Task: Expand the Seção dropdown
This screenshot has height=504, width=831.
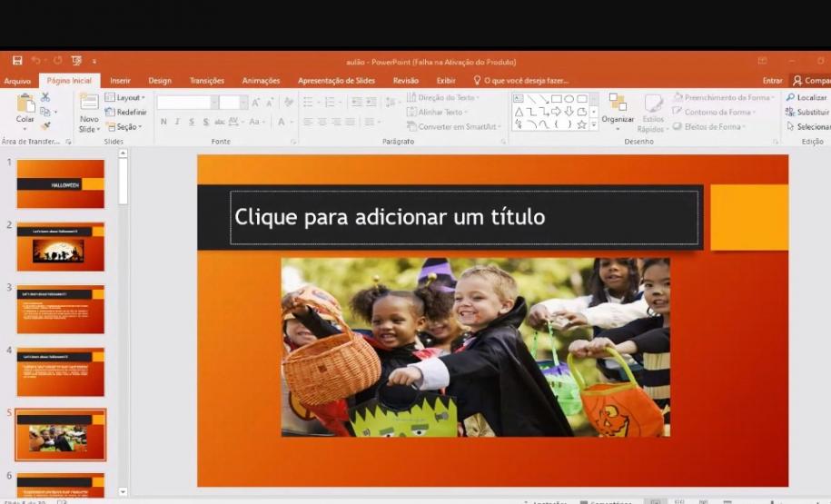Action: click(124, 126)
